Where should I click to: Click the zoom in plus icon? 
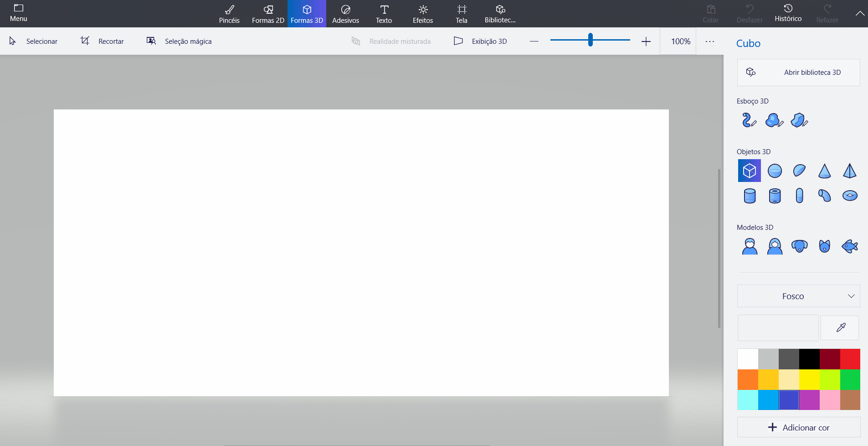point(646,41)
